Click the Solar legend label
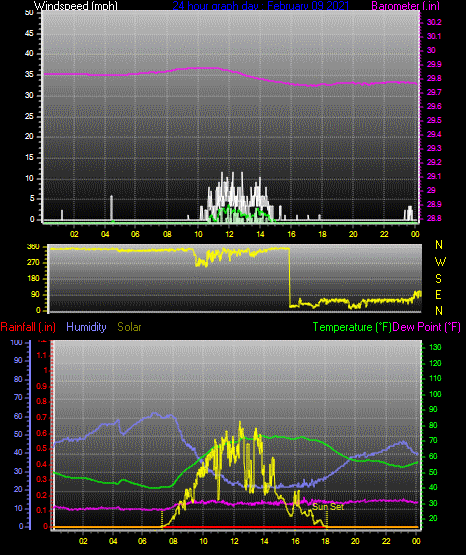Viewport: 466px width, 555px height. point(129,327)
